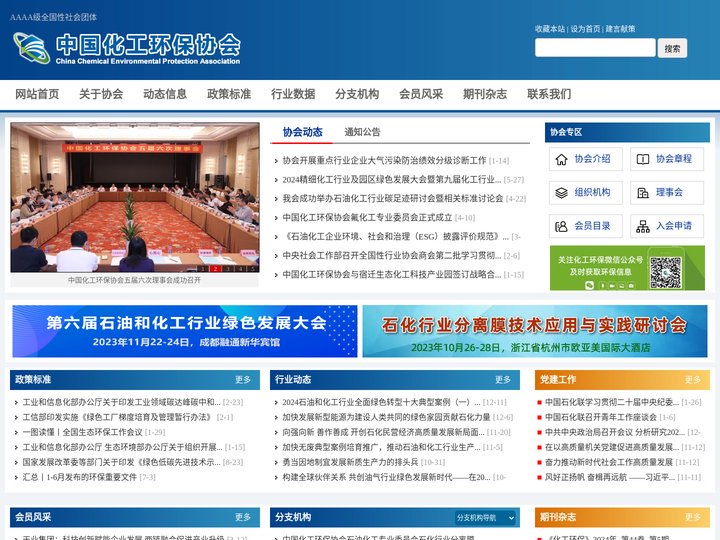
Task: Open 2024精细化工行业及园区绿色发展大会 article
Action: [392, 180]
